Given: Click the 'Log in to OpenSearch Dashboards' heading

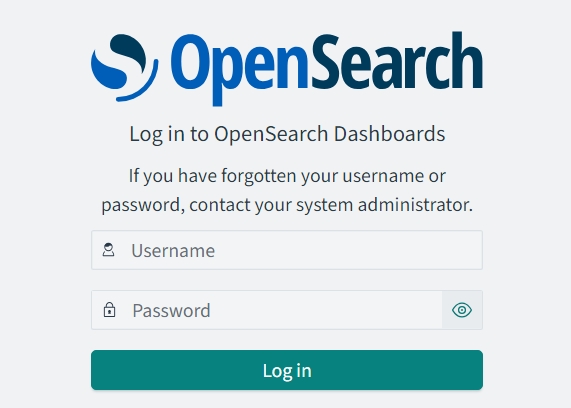Looking at the screenshot, I should coord(287,134).
